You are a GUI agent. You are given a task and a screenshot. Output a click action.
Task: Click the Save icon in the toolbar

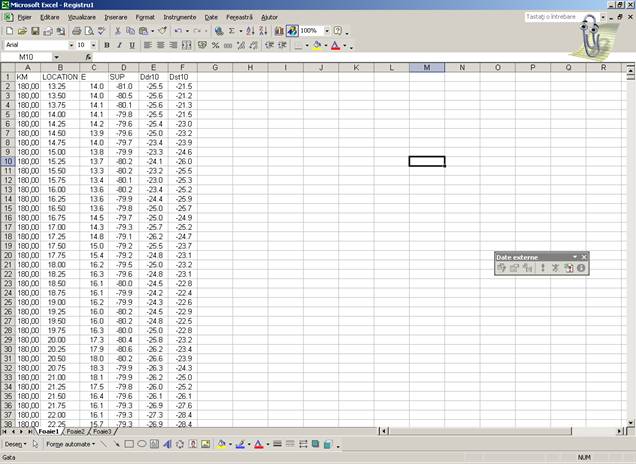tap(34, 31)
